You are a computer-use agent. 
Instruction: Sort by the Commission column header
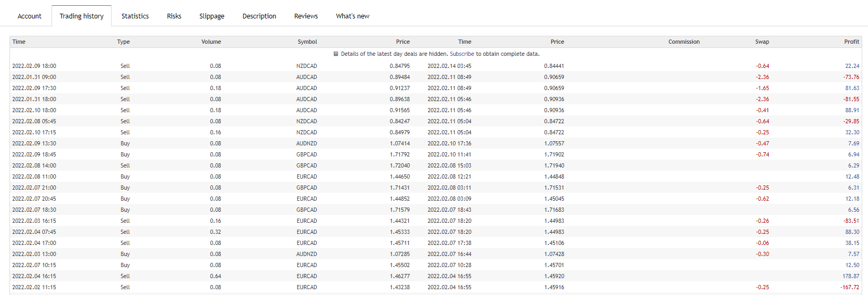(x=684, y=42)
